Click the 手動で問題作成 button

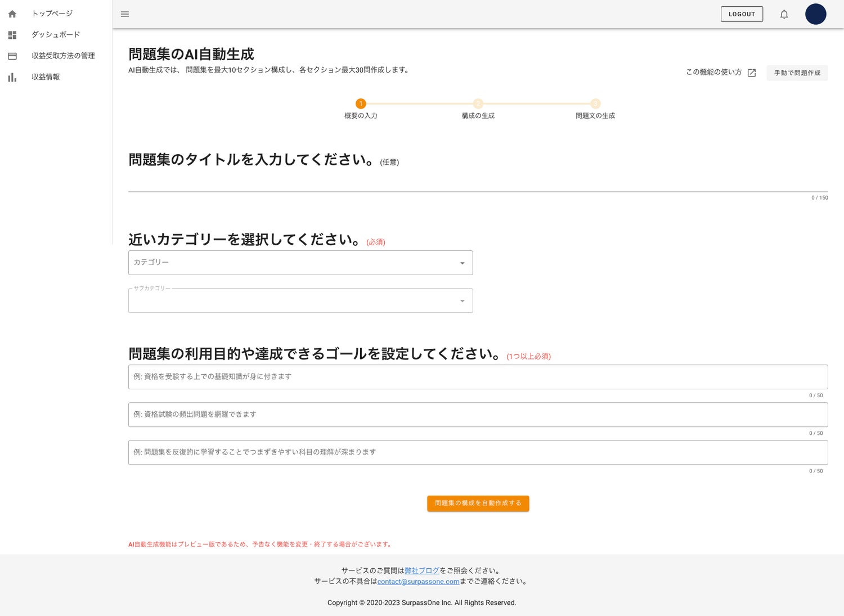pos(797,73)
